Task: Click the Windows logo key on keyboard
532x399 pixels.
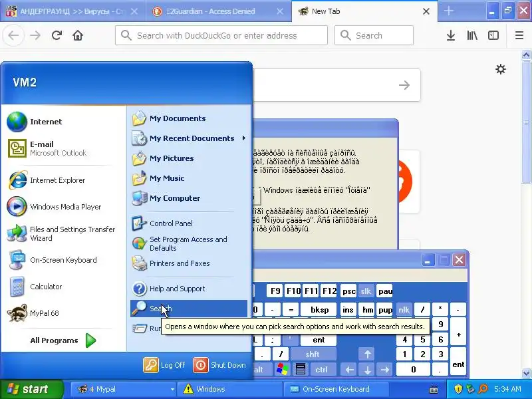Action: pos(282,369)
